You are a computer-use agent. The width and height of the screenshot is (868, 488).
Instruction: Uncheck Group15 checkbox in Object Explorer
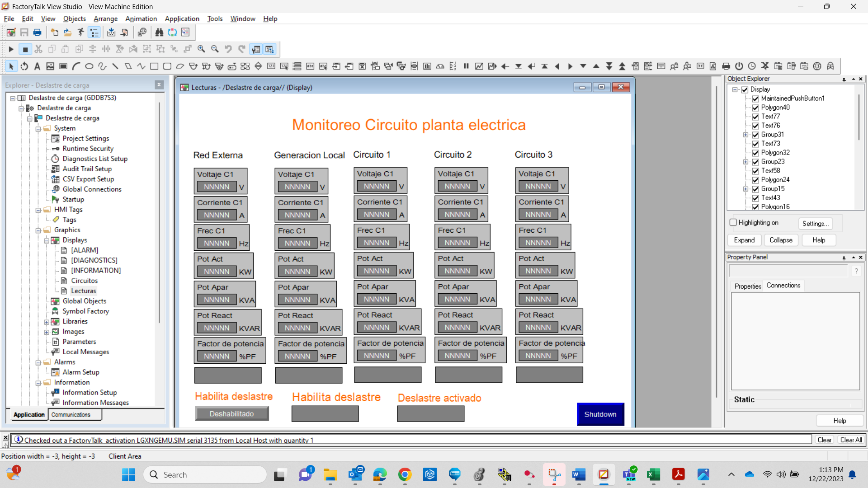pos(755,189)
